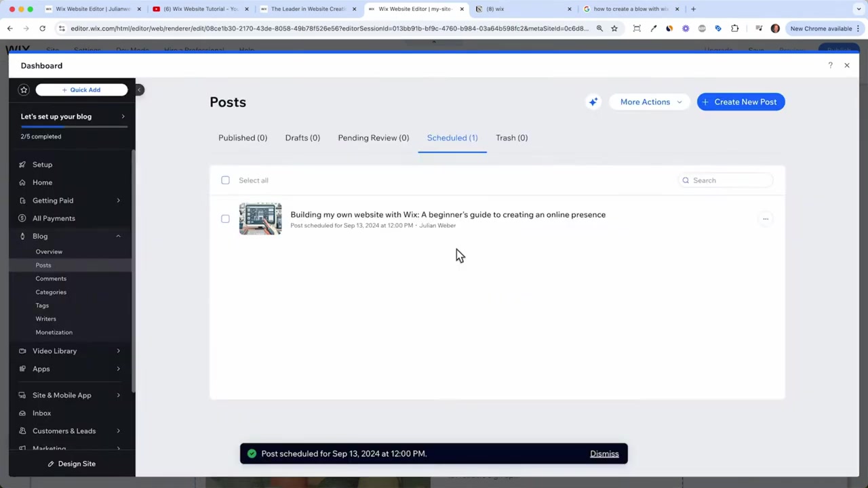The image size is (868, 488).
Task: Click the Design Site button
Action: pyautogui.click(x=72, y=464)
